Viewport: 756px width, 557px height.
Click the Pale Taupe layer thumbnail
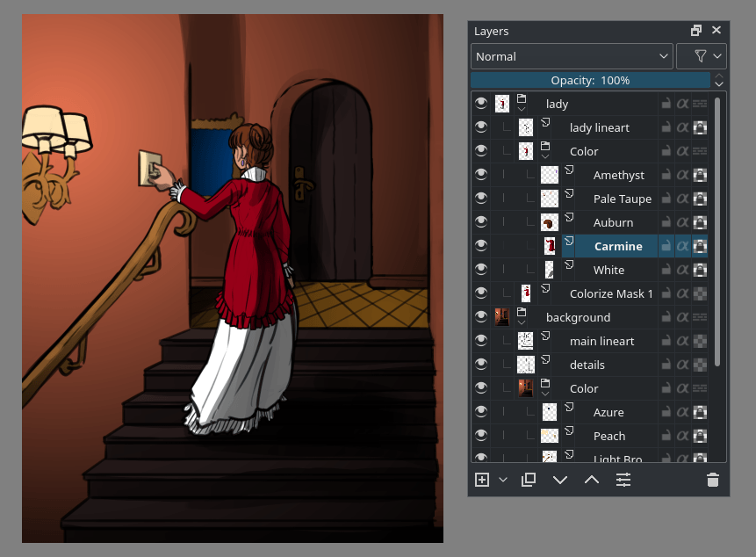(549, 198)
